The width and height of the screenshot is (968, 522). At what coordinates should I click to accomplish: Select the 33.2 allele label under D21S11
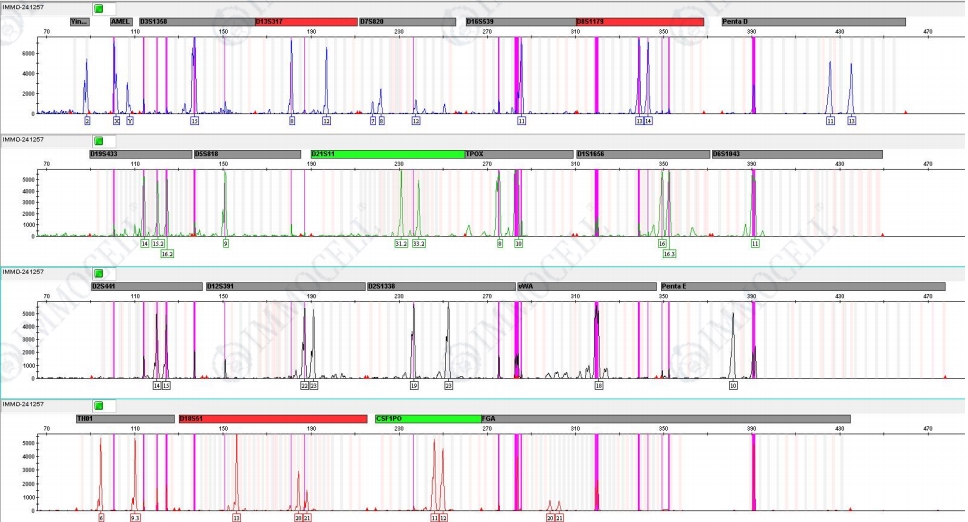coord(418,243)
